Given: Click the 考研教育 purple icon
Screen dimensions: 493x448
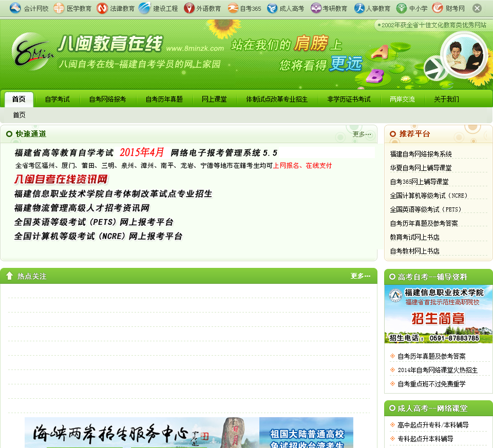Looking at the screenshot, I should [316, 8].
